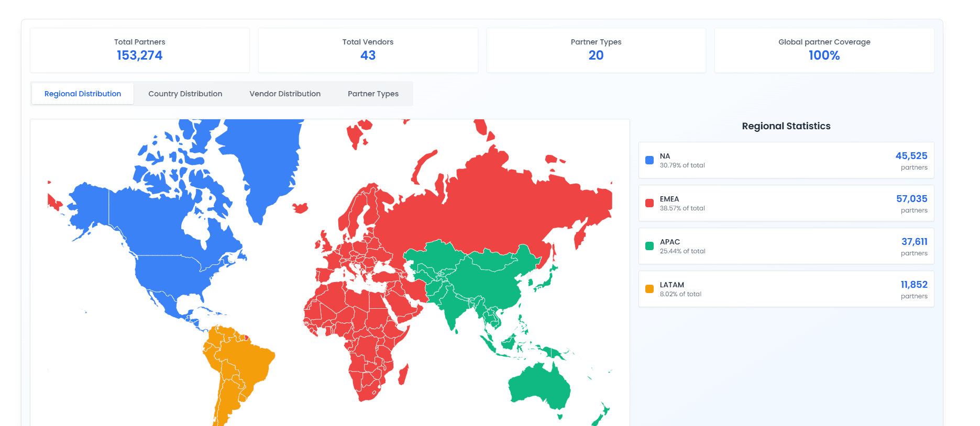Open the Vendor Distribution tab
This screenshot has height=426, width=980.
(x=284, y=94)
